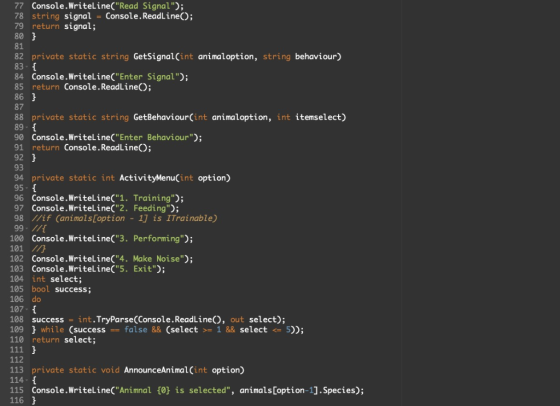Place cursor on the GetBehaviour method name
This screenshot has height=406, width=560.
(161, 117)
